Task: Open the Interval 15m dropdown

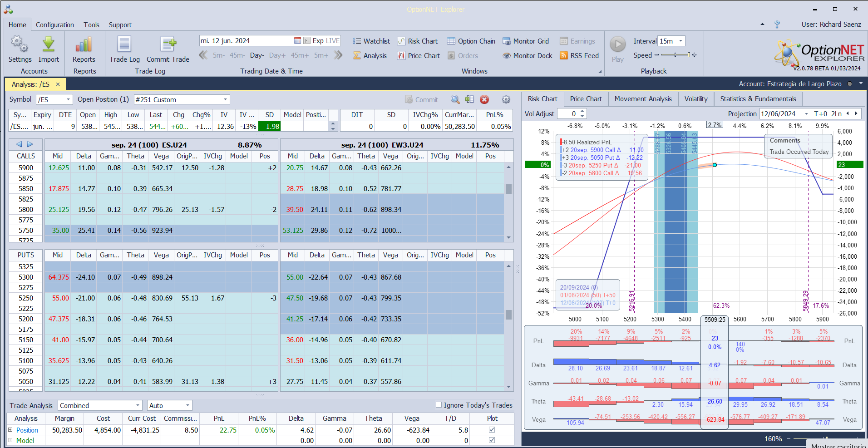Action: coord(681,41)
